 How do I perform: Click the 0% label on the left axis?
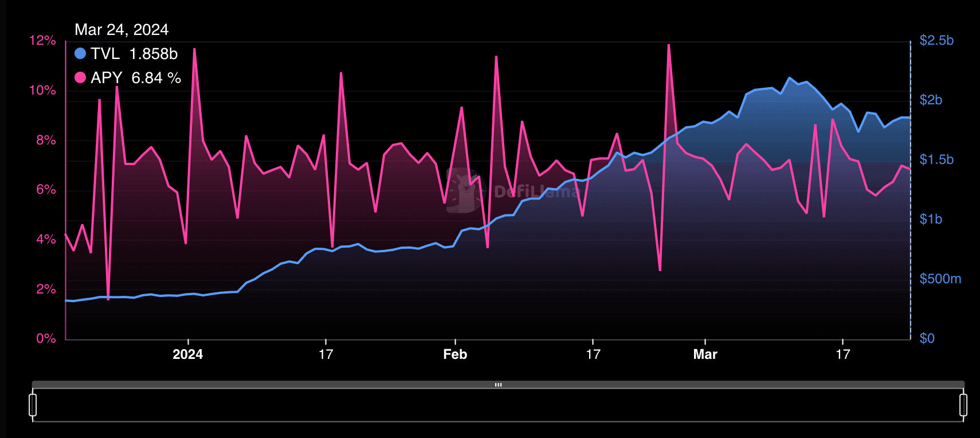pyautogui.click(x=46, y=338)
